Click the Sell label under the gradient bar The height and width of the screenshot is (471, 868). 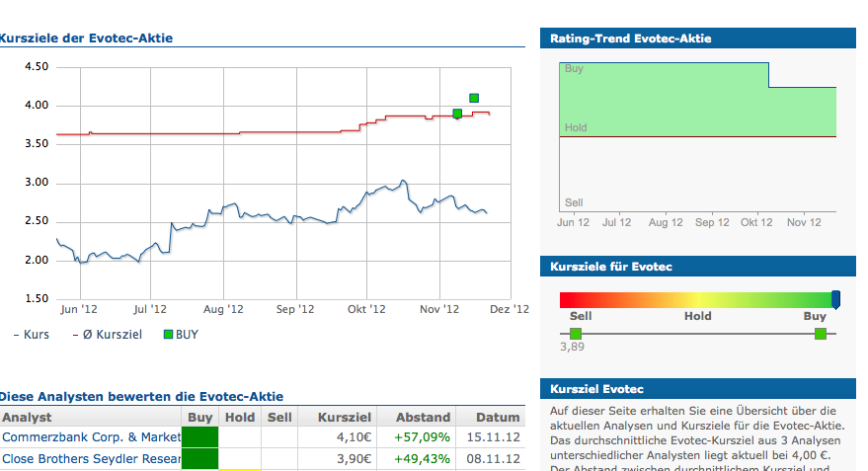pos(581,316)
